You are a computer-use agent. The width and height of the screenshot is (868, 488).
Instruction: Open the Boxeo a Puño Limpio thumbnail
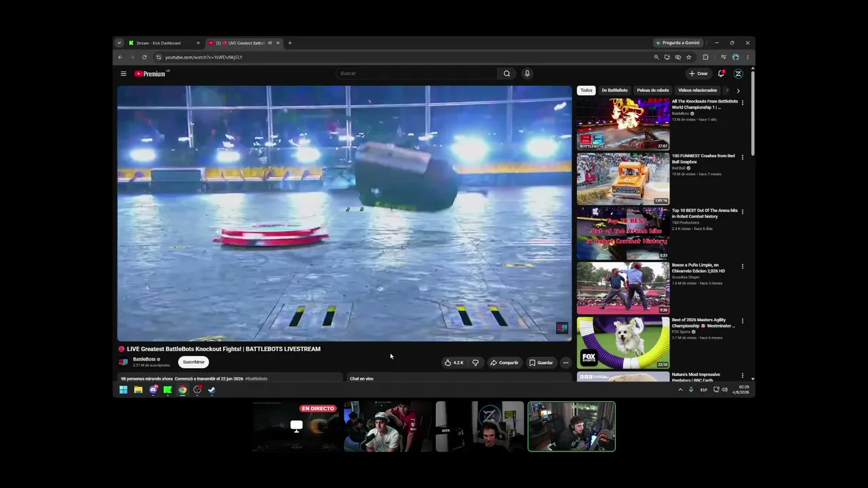(623, 287)
